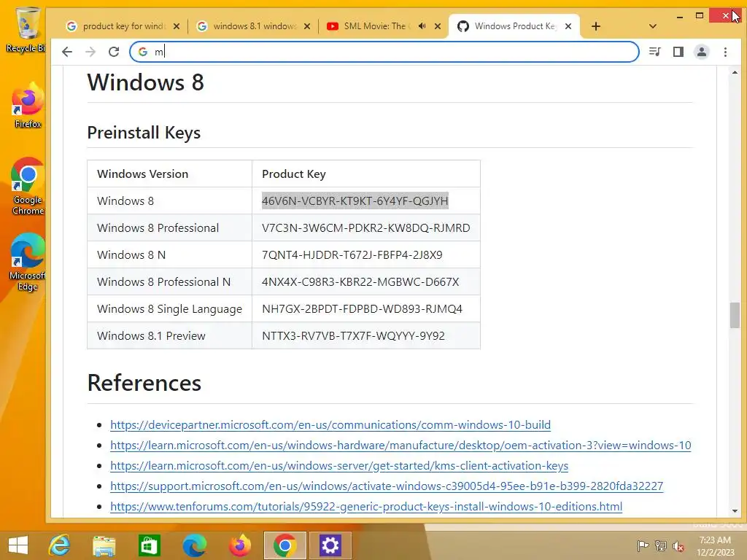Click the forward navigation arrow

[90, 52]
